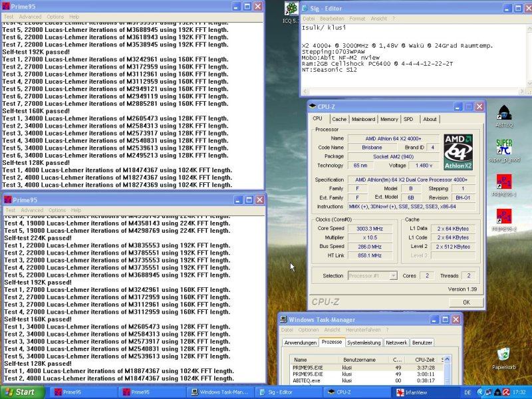
Task: Activate CPU-Z taskbar button
Action: point(357,392)
